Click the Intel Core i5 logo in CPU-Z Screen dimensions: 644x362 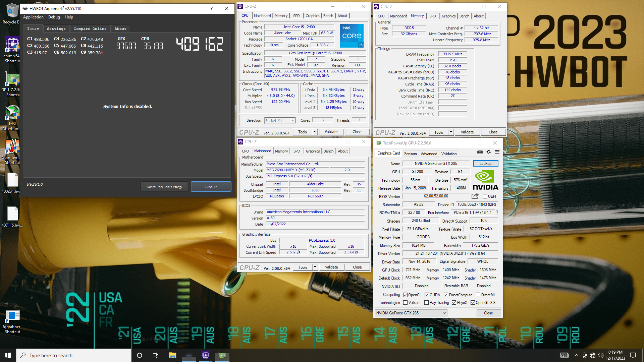click(x=352, y=36)
